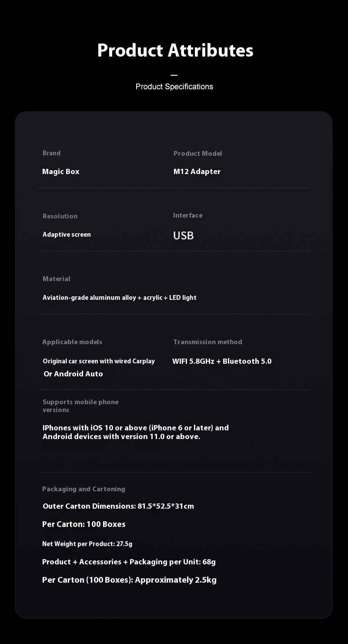Select the USB interface value

point(183,235)
